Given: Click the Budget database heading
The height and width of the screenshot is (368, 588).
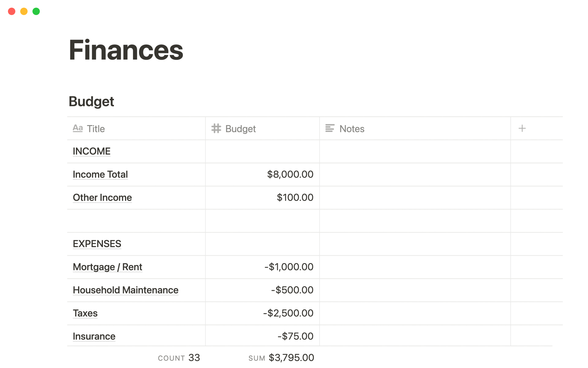Looking at the screenshot, I should (91, 102).
